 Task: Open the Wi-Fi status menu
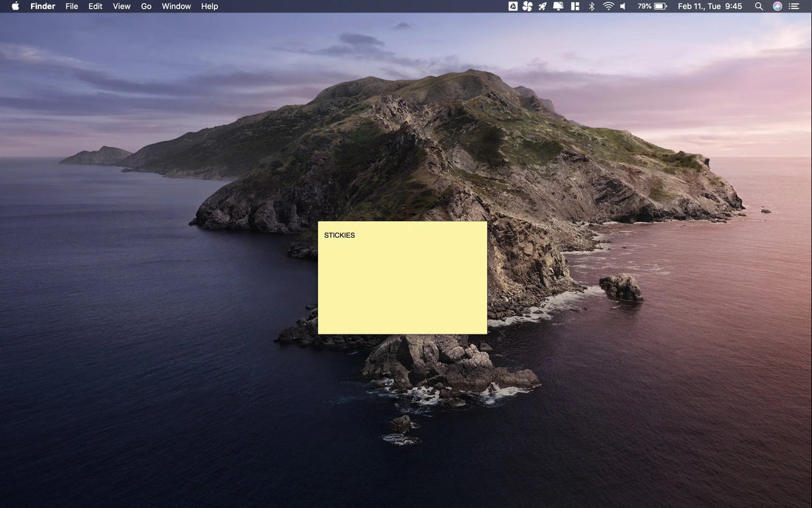(608, 6)
